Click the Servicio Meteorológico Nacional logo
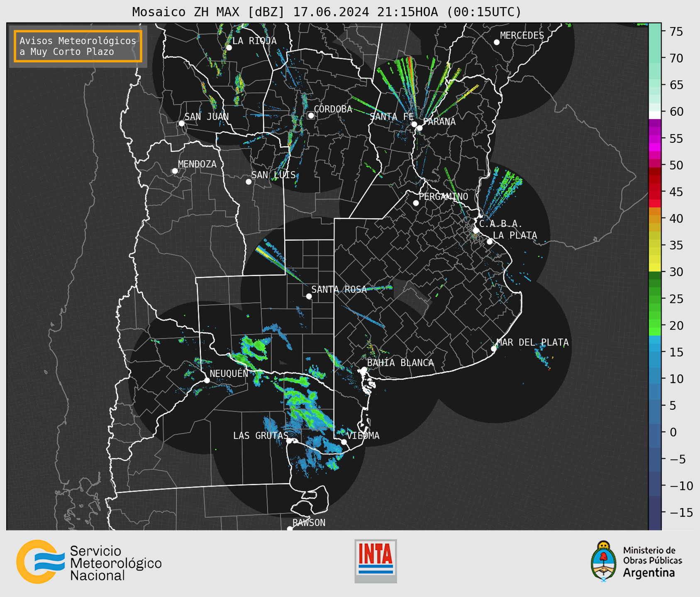700x597 pixels. [x=89, y=562]
